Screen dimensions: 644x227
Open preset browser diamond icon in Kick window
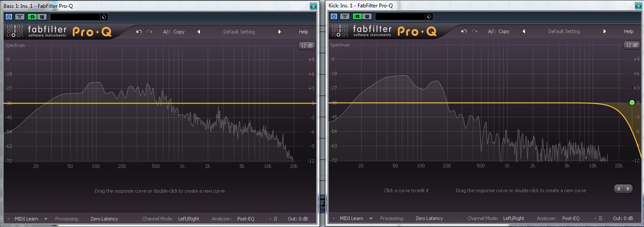pyautogui.click(x=429, y=17)
